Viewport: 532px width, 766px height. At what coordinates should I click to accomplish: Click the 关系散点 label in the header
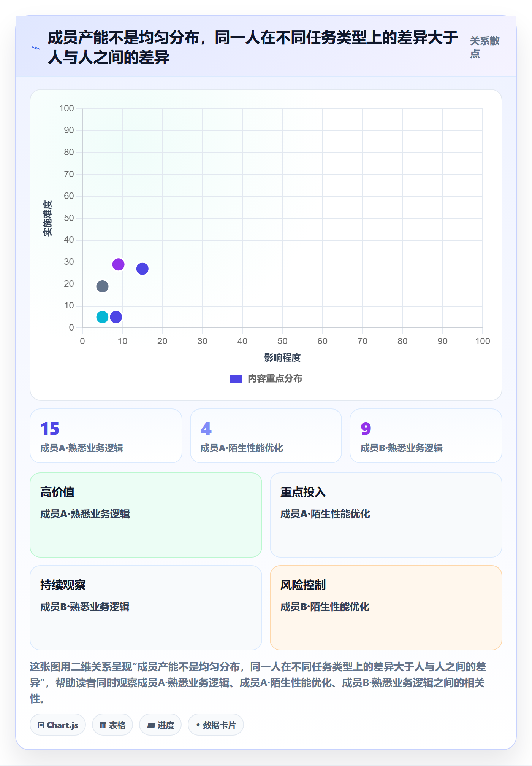484,47
